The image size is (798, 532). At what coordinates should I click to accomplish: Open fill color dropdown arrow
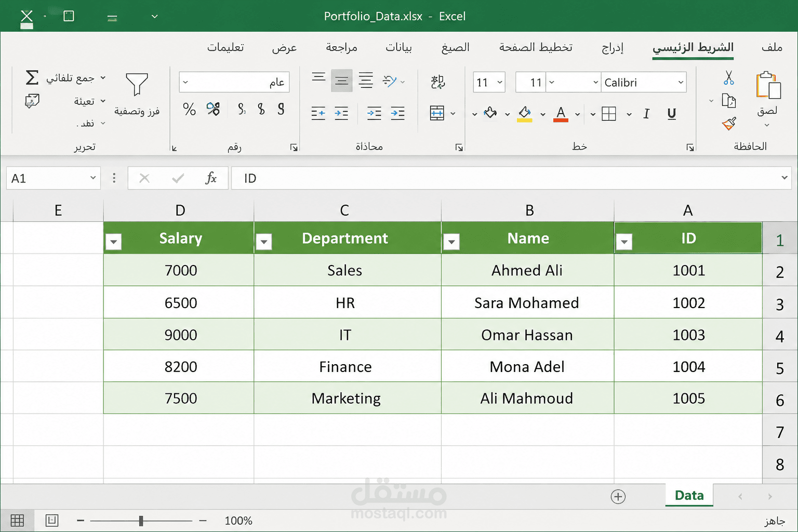(x=542, y=114)
